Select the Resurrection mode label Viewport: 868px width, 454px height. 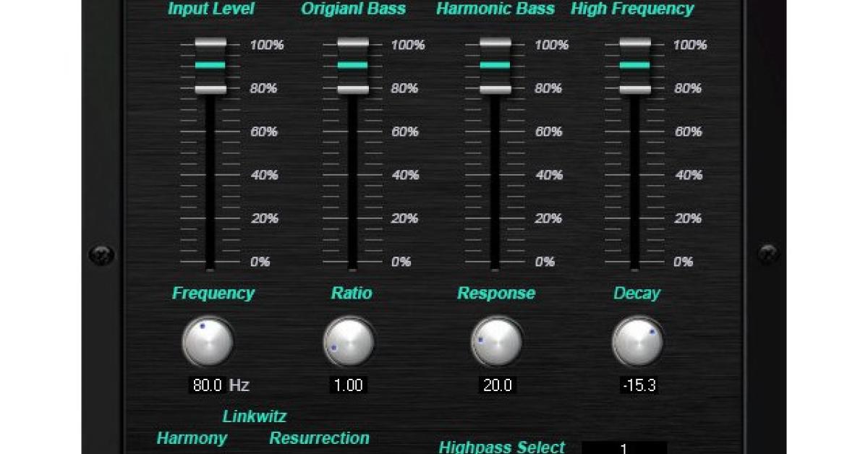319,438
